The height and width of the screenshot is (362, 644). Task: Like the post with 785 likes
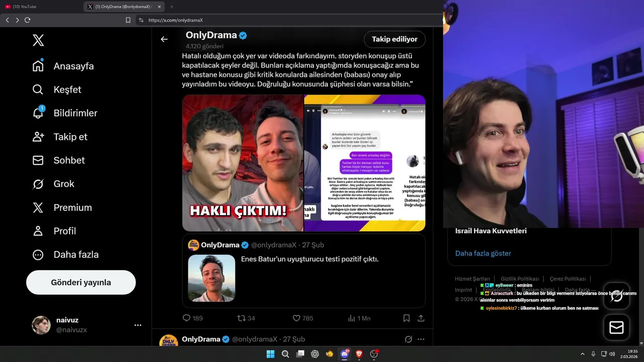pyautogui.click(x=303, y=318)
